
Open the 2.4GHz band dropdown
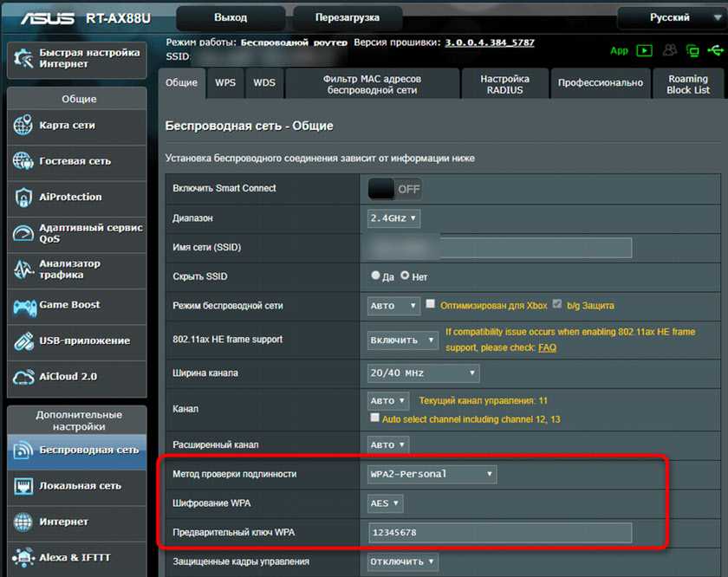394,218
